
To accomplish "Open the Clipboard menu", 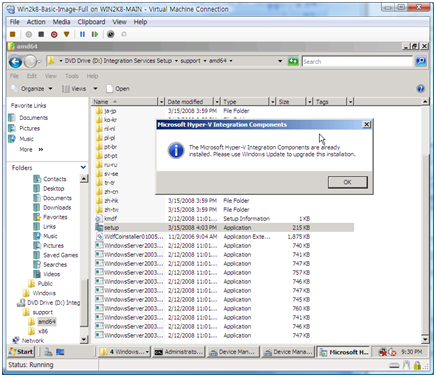I will [x=91, y=22].
